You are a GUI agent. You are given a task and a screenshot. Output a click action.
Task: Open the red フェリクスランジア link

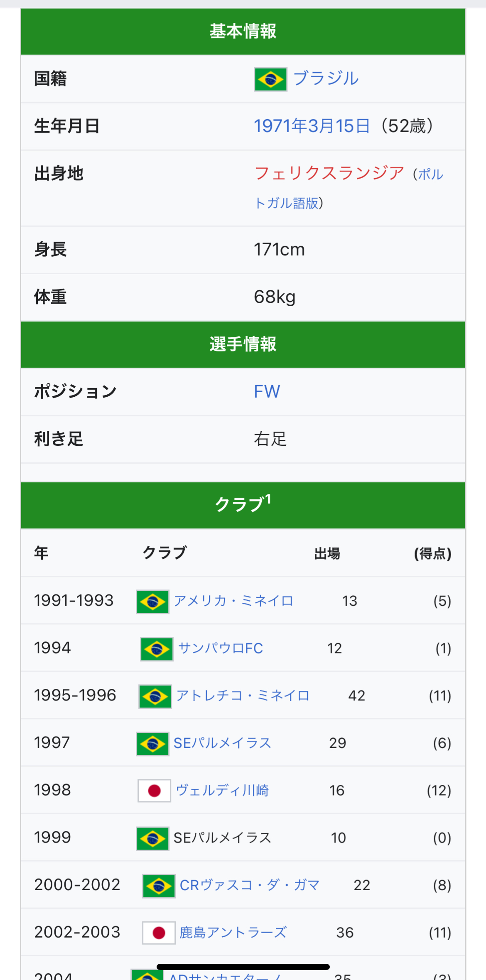point(329,173)
